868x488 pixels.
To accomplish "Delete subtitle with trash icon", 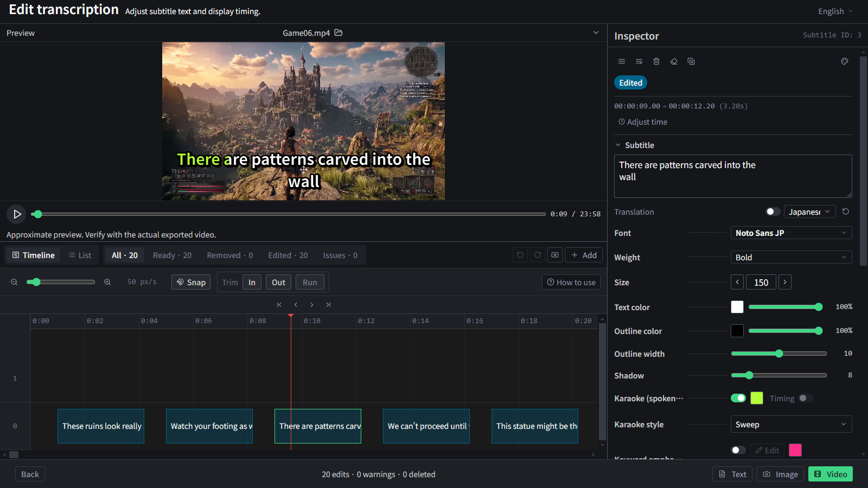I will click(x=656, y=61).
